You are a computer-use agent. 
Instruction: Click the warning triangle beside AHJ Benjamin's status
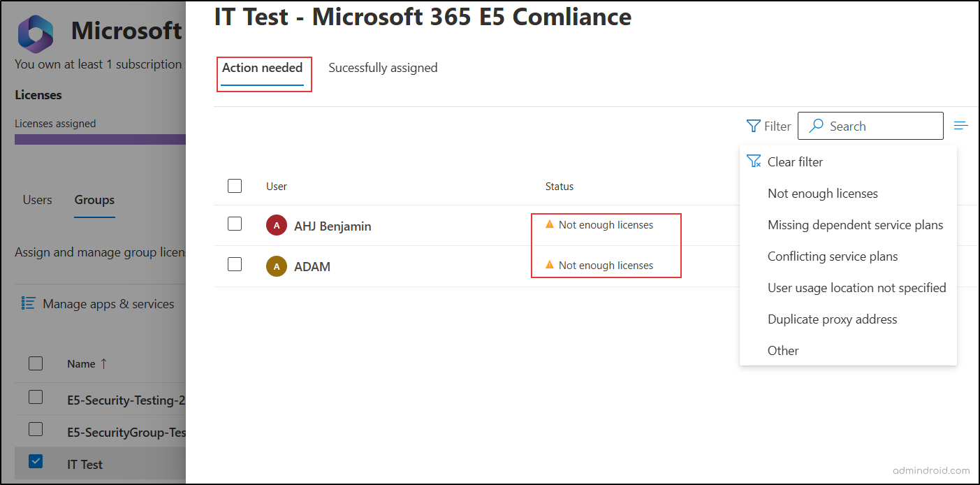point(549,224)
